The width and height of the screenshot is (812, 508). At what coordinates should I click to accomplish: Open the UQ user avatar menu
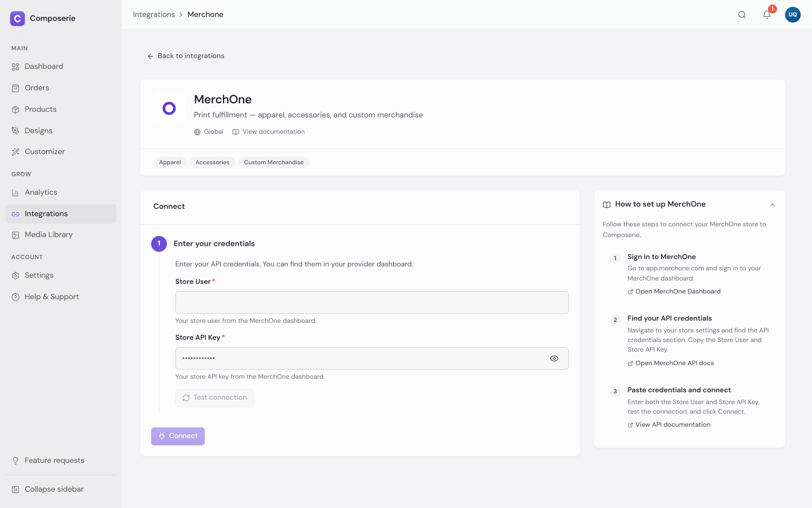click(793, 15)
